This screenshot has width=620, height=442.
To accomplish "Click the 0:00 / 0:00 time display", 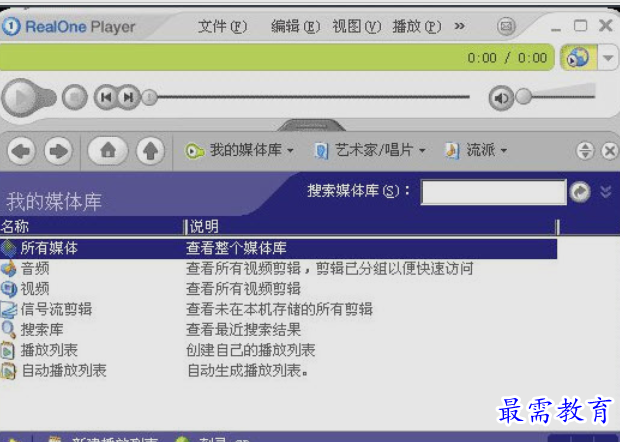I will [507, 58].
